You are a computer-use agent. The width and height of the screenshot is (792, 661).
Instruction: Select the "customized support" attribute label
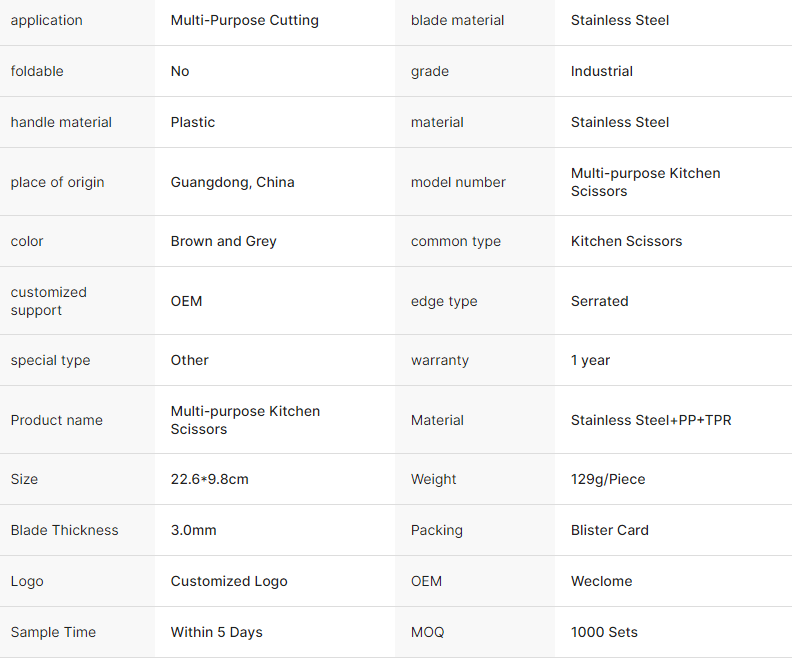click(49, 301)
